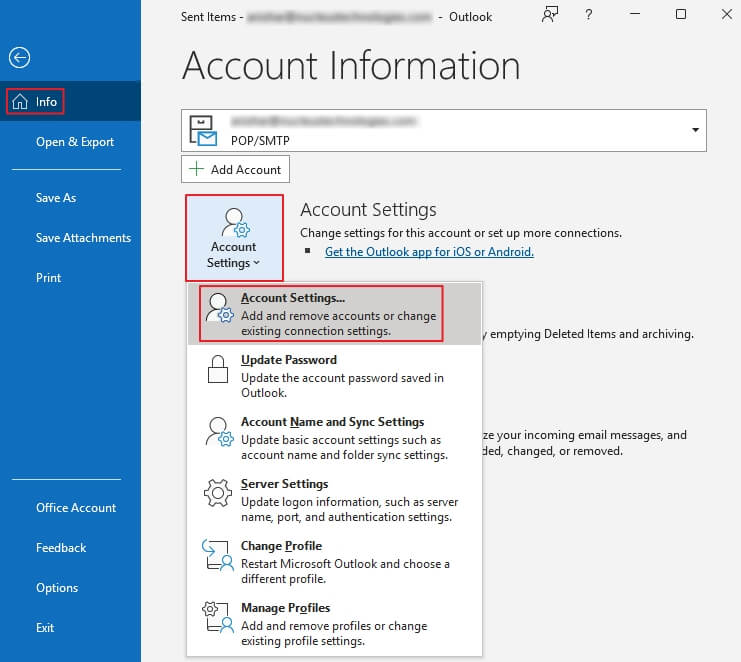
Task: Select Update Password menu entry
Action: point(335,376)
